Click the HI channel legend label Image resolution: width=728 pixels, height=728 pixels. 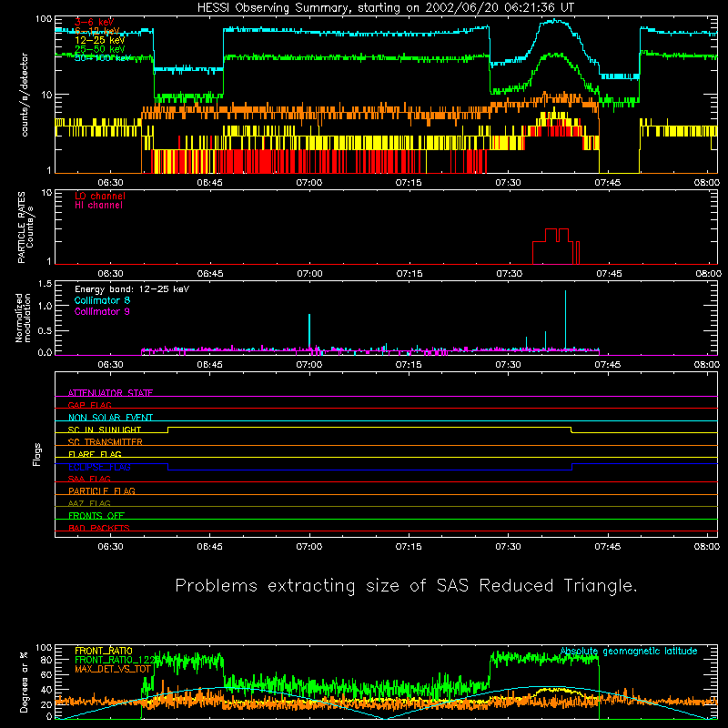98,206
